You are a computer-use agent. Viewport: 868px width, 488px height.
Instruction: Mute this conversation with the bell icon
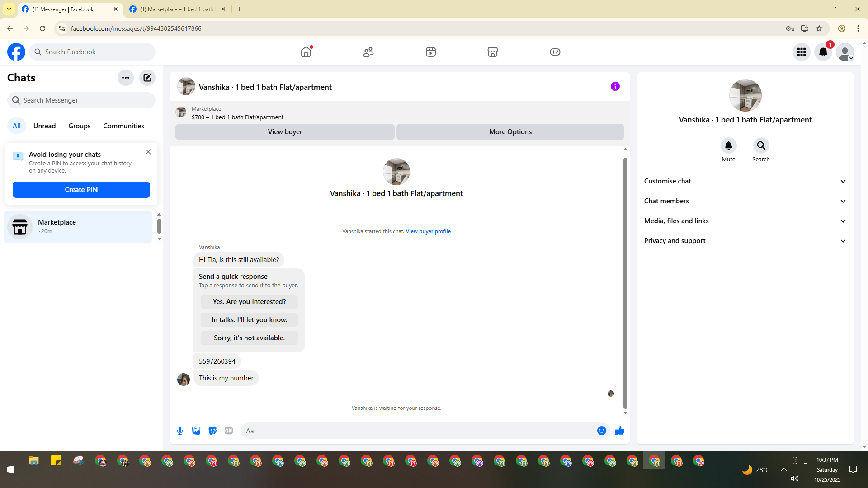[728, 145]
